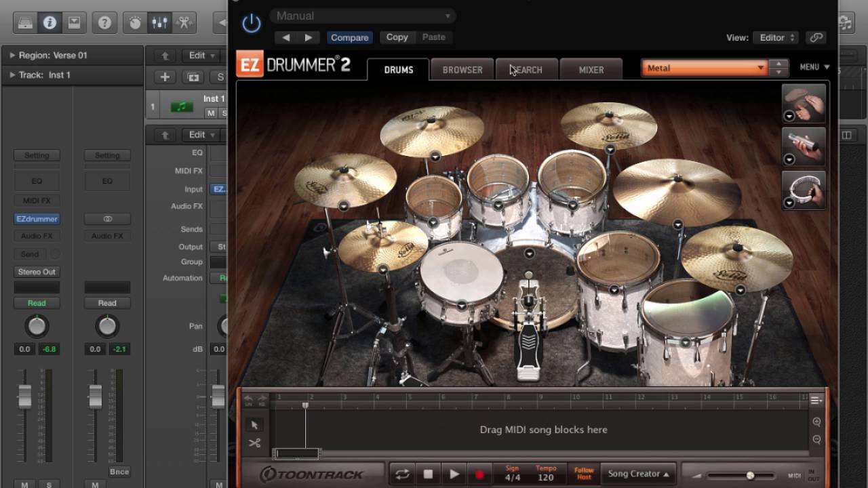The height and width of the screenshot is (488, 868).
Task: Open the song track options menu icon
Action: (x=816, y=400)
